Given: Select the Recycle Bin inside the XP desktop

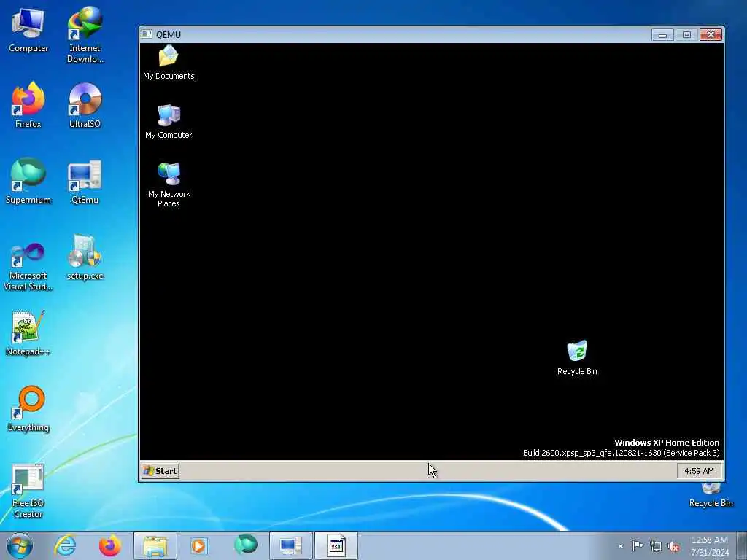Looking at the screenshot, I should coord(577,357).
